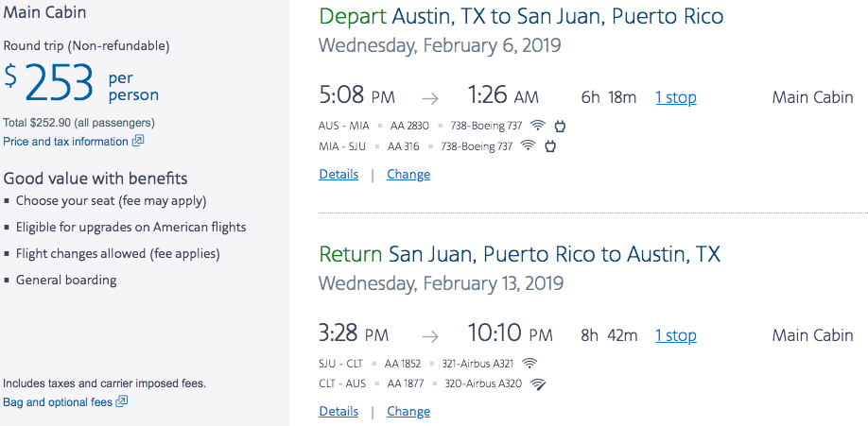The height and width of the screenshot is (426, 868).
Task: View Details for the return flight
Action: point(339,412)
